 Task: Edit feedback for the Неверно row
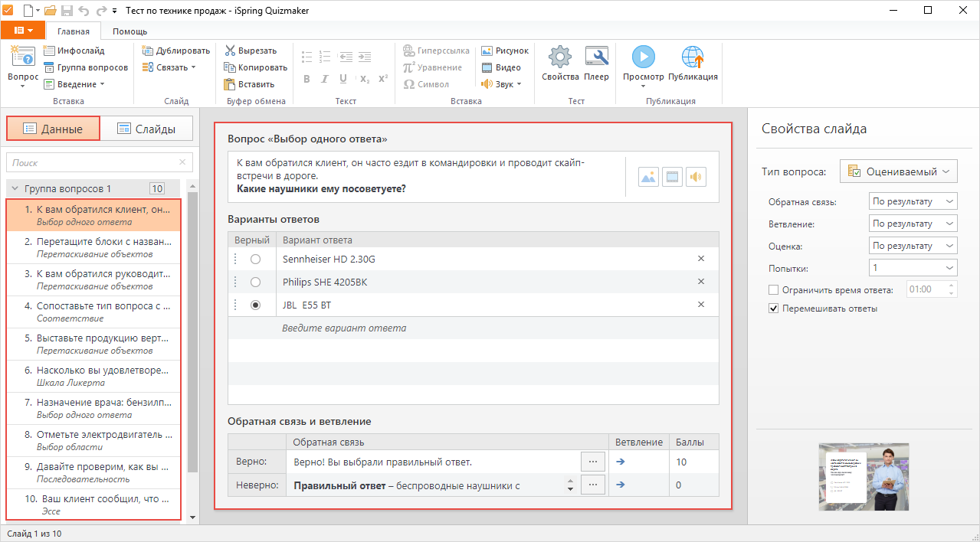click(593, 484)
